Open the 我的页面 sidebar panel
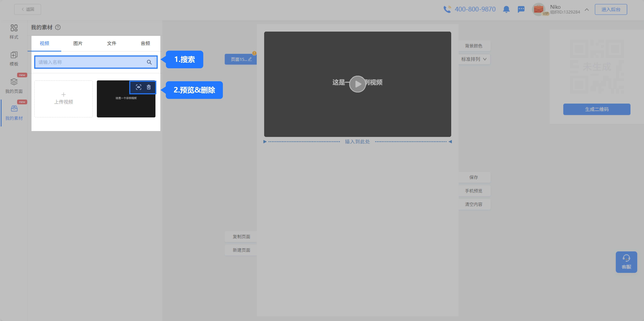The image size is (644, 321). (14, 86)
